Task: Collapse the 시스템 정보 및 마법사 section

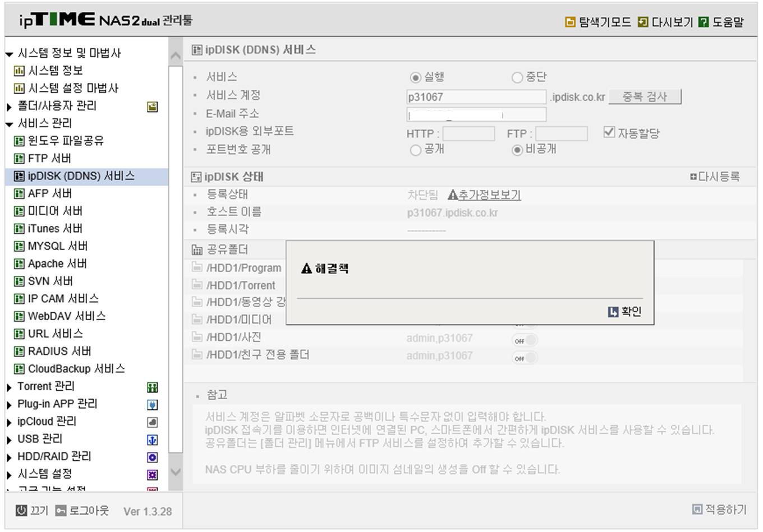Action: (x=9, y=54)
